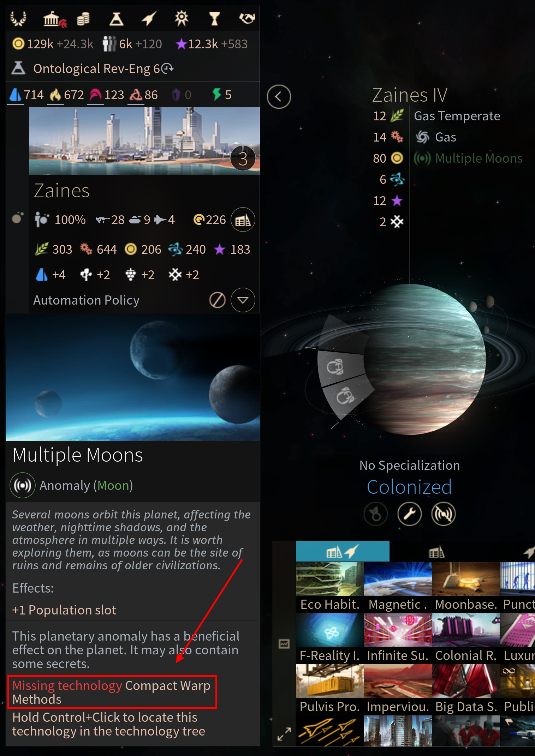535x756 pixels.
Task: Click the wrench terraform planet icon
Action: click(409, 514)
